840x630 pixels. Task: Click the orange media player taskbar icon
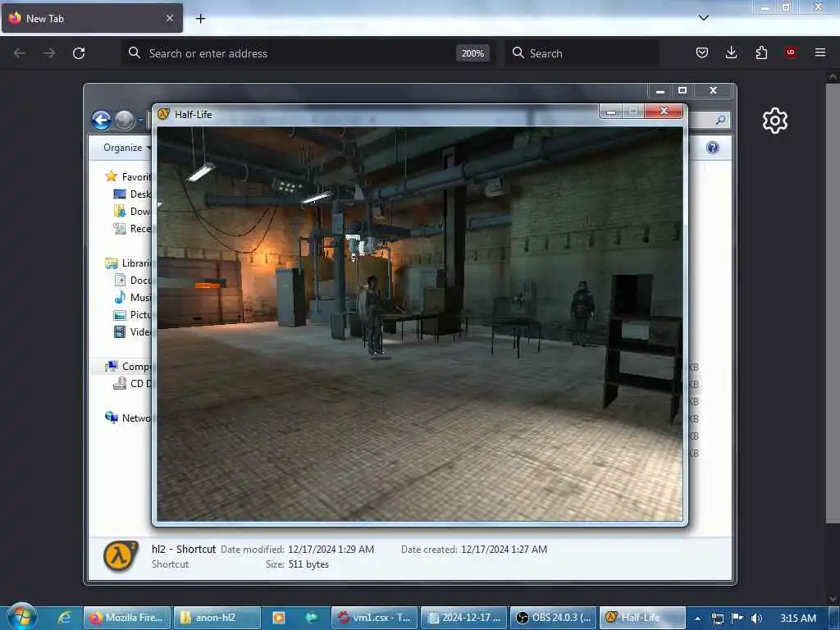[279, 618]
